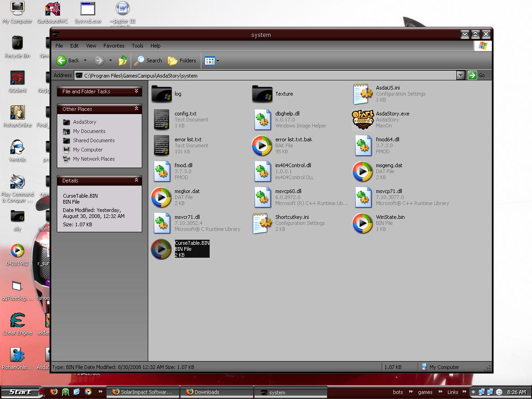Click the Up folder toolbar icon
Screen dimensions: 532x399
pos(122,60)
